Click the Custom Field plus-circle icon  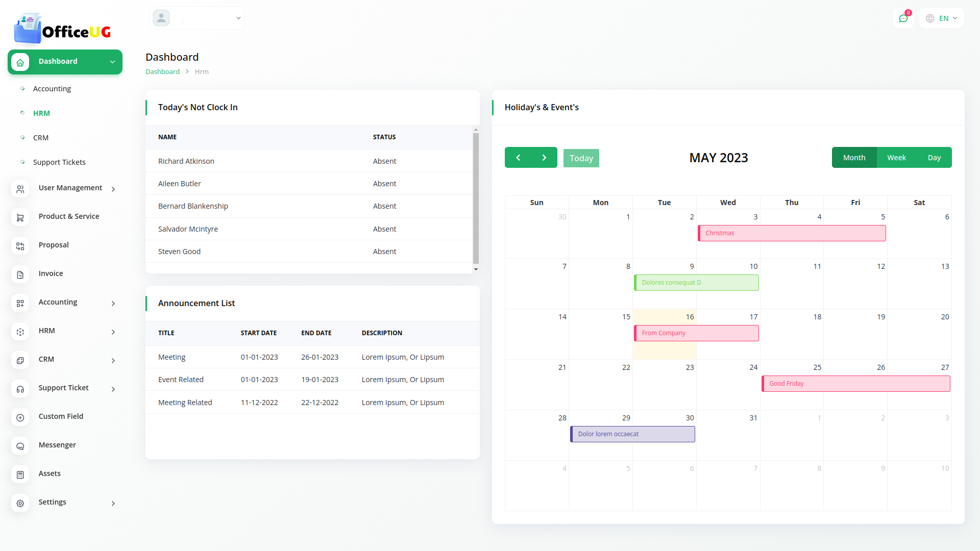coord(20,418)
